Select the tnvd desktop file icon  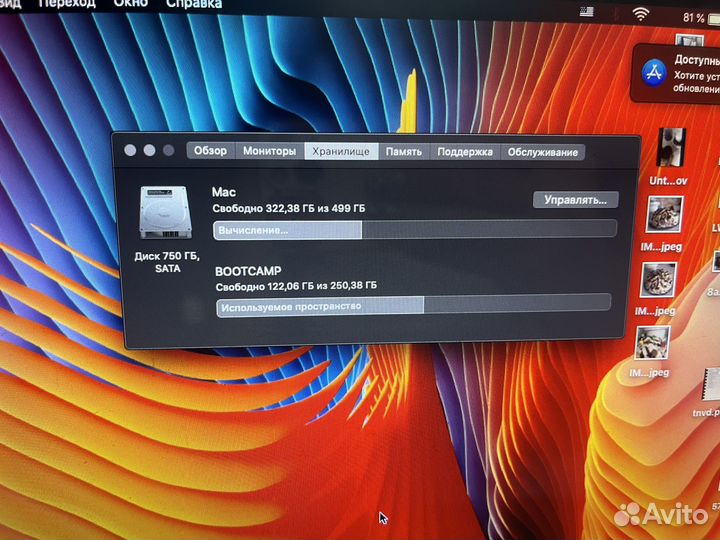[x=711, y=385]
